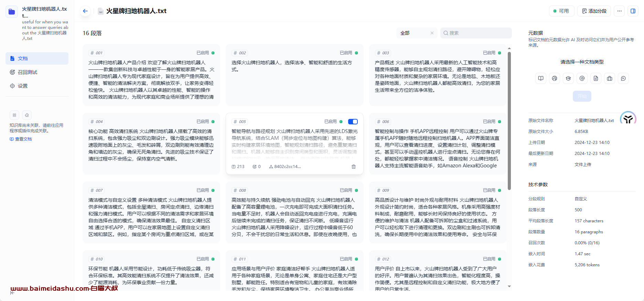Click the disabled 开始 button
The width and height of the screenshot is (644, 301).
click(582, 96)
